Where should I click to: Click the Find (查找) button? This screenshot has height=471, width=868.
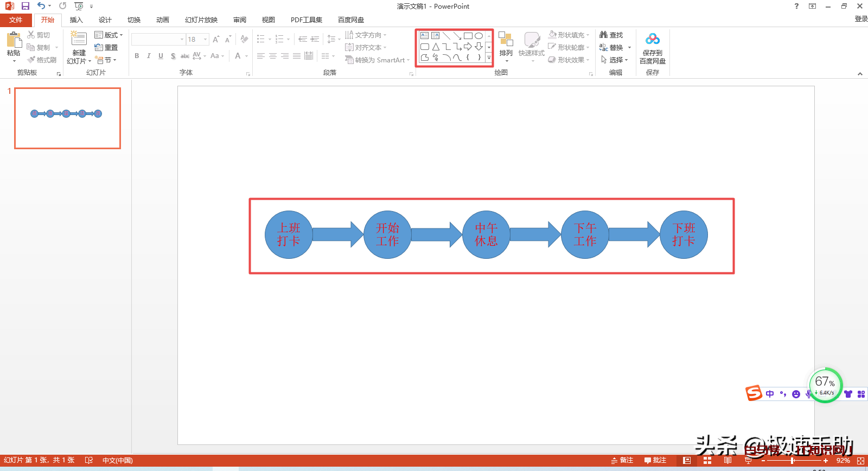click(x=611, y=35)
